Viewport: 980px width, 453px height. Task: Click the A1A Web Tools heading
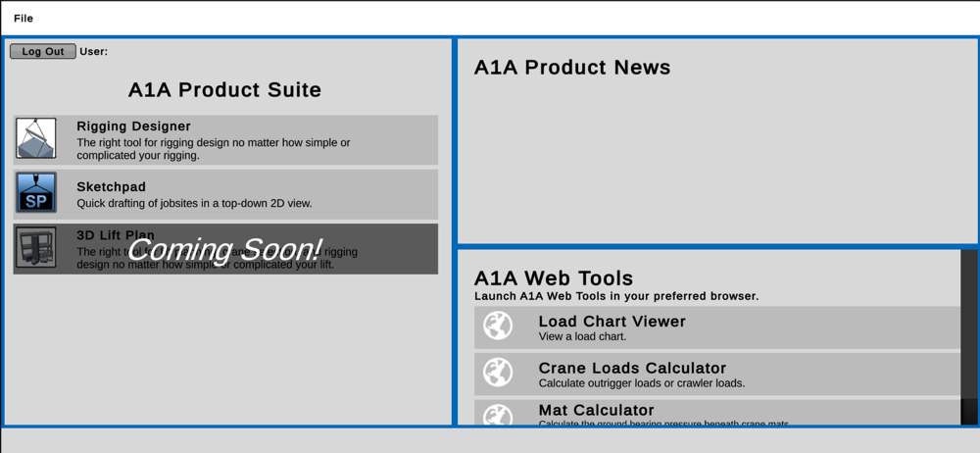[554, 277]
